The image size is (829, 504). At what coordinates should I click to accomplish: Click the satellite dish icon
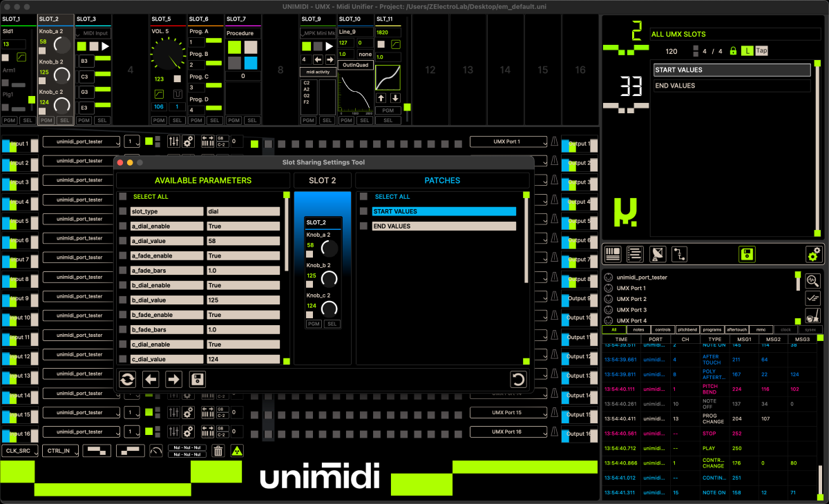(x=658, y=254)
